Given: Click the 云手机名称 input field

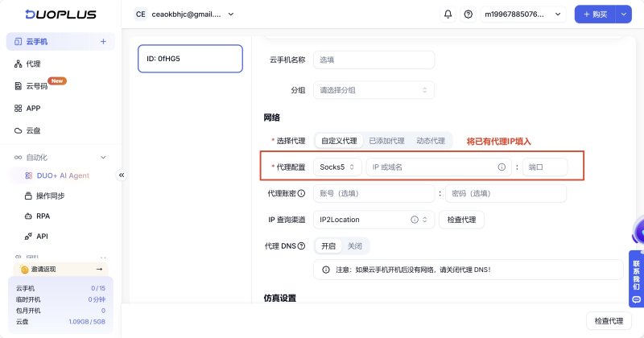Looking at the screenshot, I should [374, 60].
